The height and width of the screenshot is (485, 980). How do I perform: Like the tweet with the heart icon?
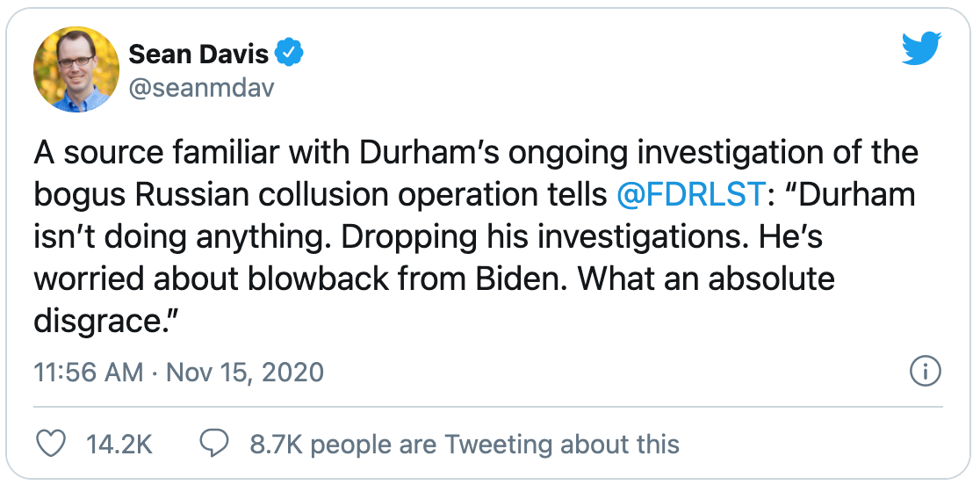[x=51, y=444]
